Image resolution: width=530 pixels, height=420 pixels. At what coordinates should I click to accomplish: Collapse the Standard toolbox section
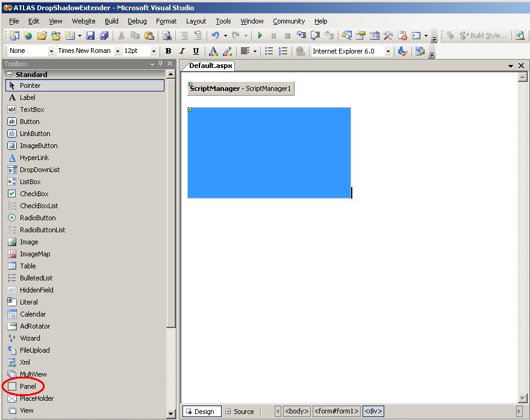(9, 75)
